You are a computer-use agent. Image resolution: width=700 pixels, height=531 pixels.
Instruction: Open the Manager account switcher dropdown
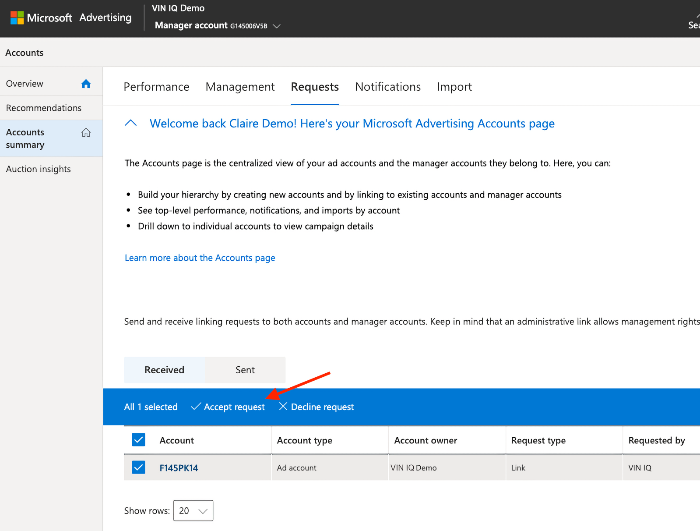click(x=217, y=25)
